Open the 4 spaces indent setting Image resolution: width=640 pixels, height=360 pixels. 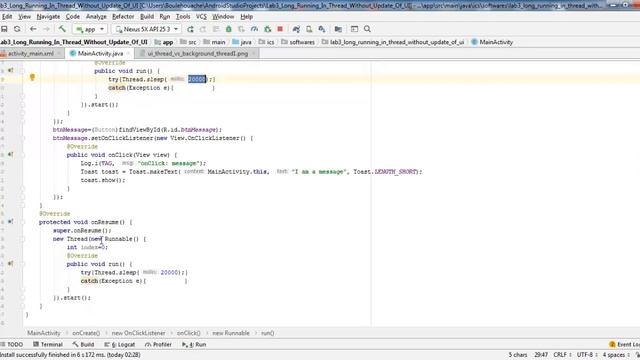[x=616, y=355]
